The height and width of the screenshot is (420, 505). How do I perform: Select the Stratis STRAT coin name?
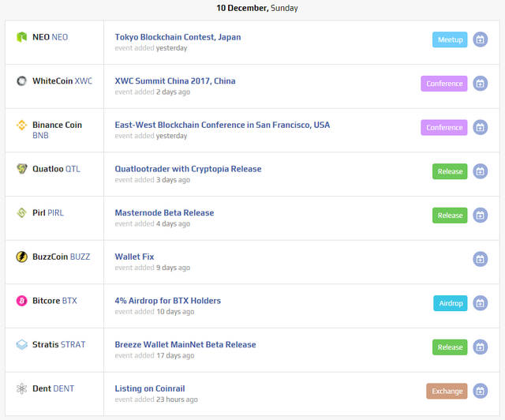(59, 344)
